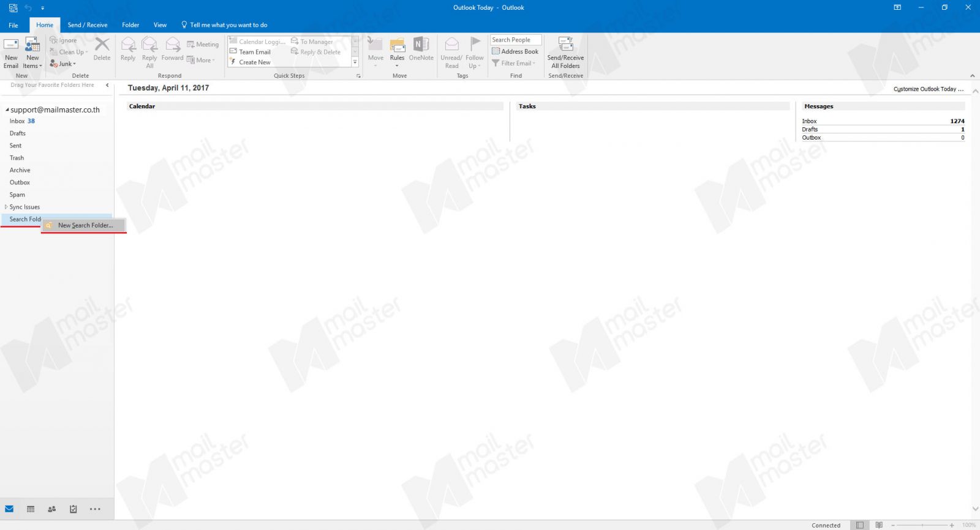Select the To Manager quick step
The image size is (980, 530).
point(312,42)
